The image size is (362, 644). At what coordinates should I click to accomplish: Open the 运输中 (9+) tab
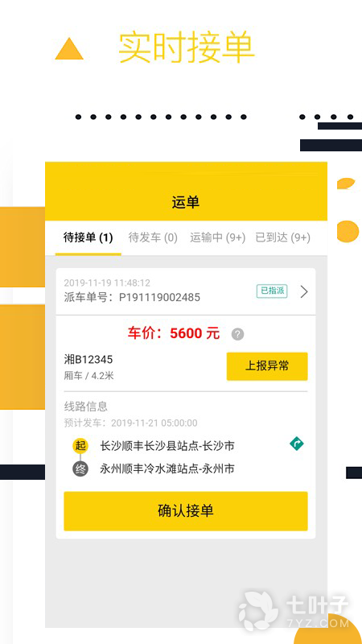pos(217,237)
